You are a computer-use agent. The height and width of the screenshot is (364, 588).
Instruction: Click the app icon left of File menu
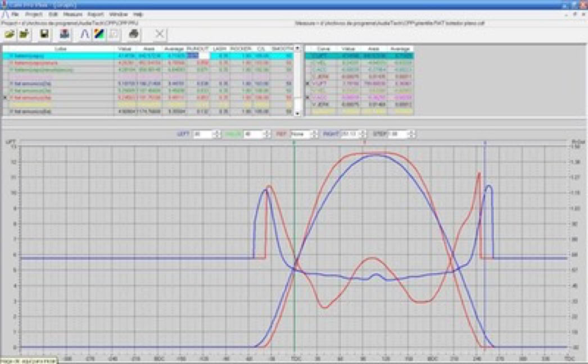[x=5, y=13]
